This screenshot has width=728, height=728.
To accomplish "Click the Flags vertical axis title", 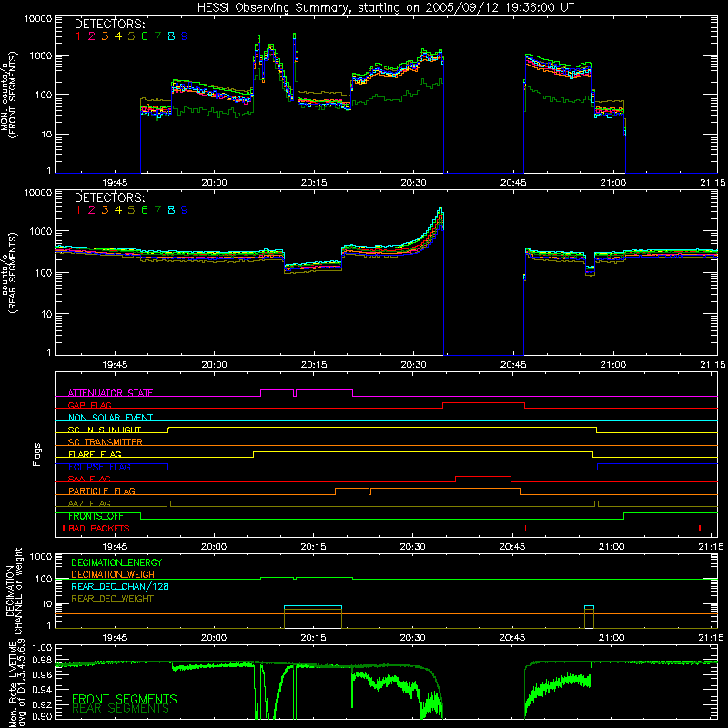I will pyautogui.click(x=37, y=454).
